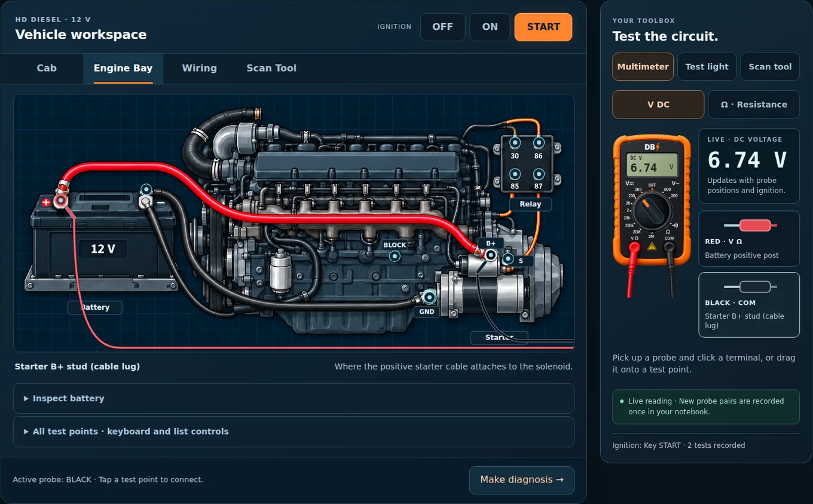
Task: Open the Engine Bay tab
Action: tap(123, 68)
